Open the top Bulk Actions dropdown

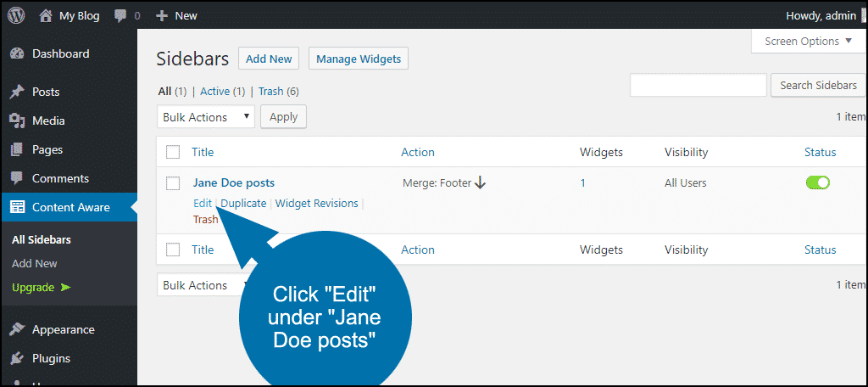point(206,117)
